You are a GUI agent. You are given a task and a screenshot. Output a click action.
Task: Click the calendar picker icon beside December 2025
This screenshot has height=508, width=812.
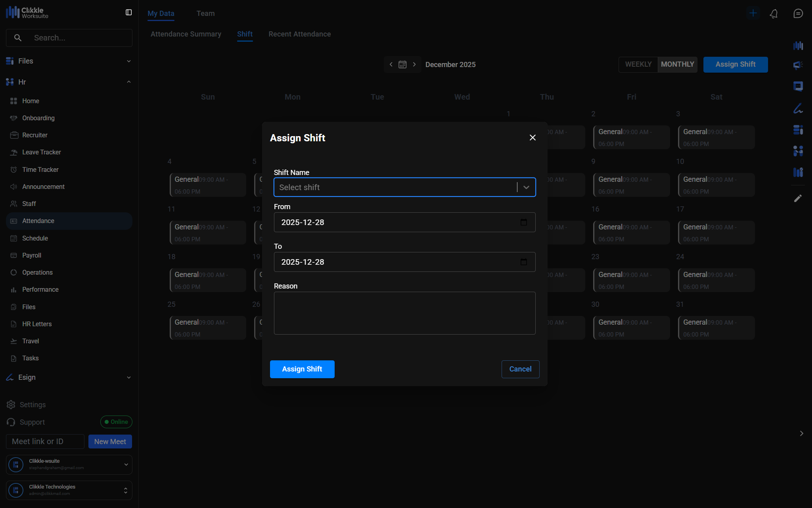click(402, 64)
